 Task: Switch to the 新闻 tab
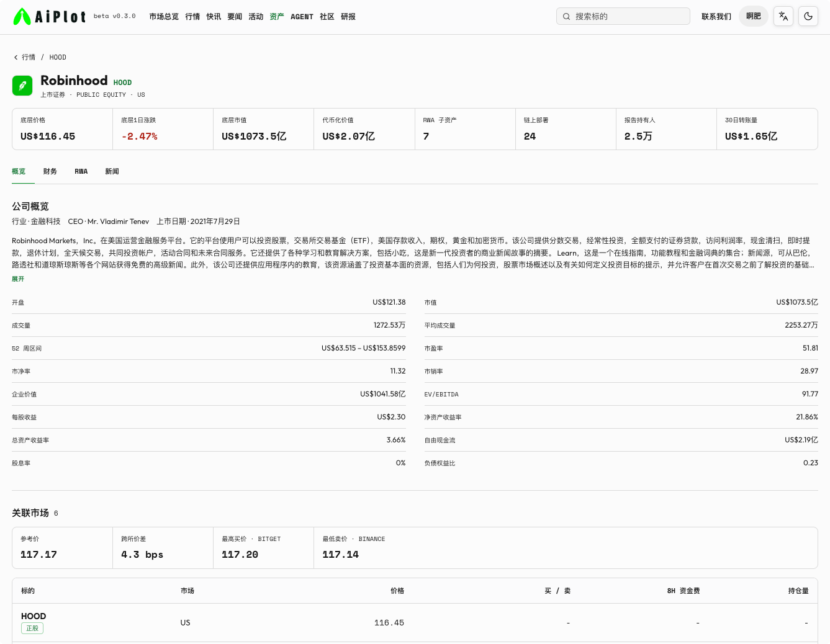tap(112, 171)
